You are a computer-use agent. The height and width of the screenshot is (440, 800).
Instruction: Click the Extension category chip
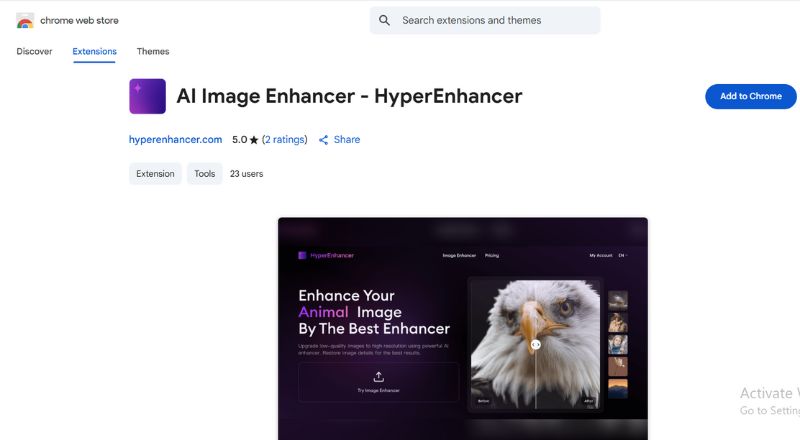pyautogui.click(x=155, y=174)
